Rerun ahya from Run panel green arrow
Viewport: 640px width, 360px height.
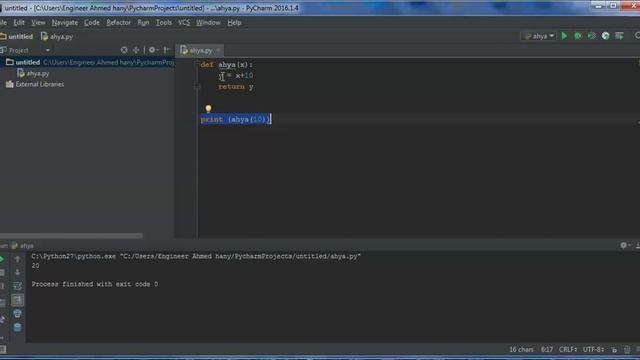tap(2, 259)
